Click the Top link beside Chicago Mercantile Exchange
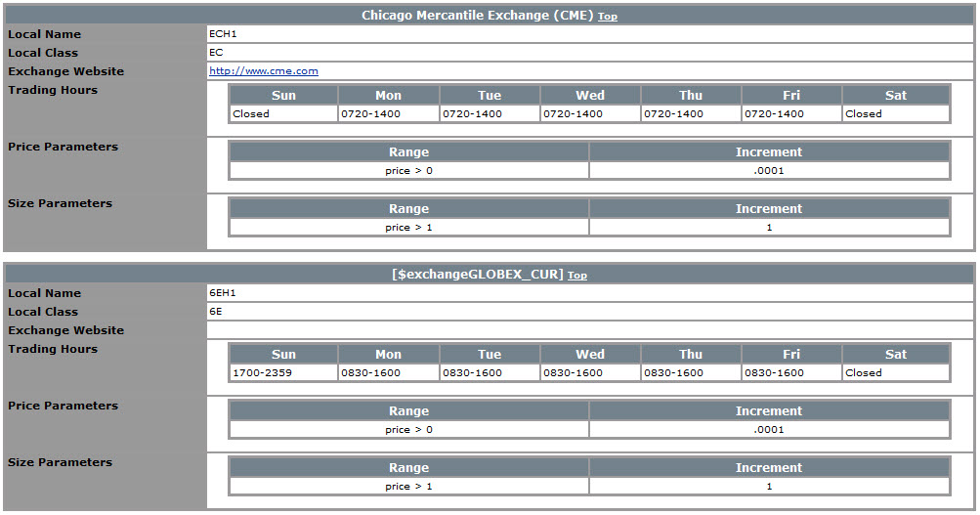The image size is (980, 515). point(608,17)
